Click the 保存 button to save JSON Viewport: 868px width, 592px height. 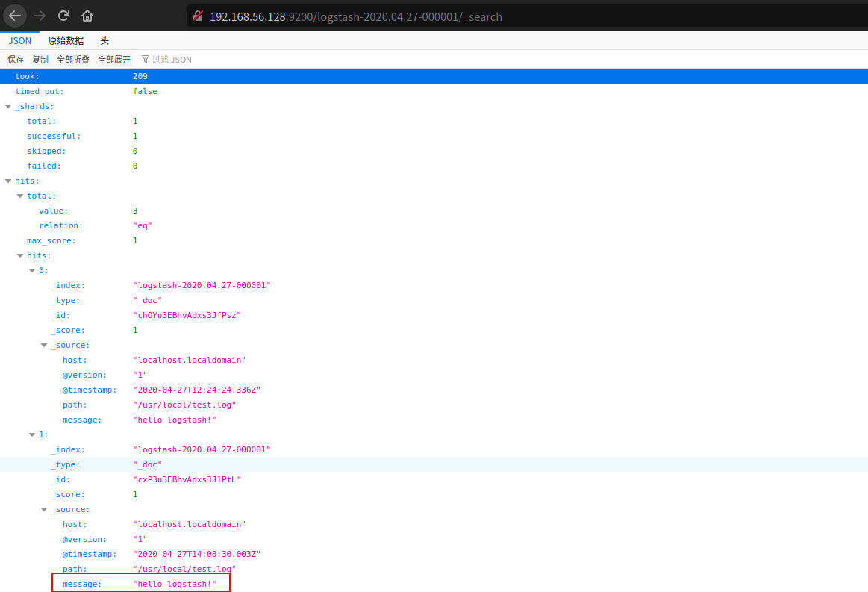16,59
